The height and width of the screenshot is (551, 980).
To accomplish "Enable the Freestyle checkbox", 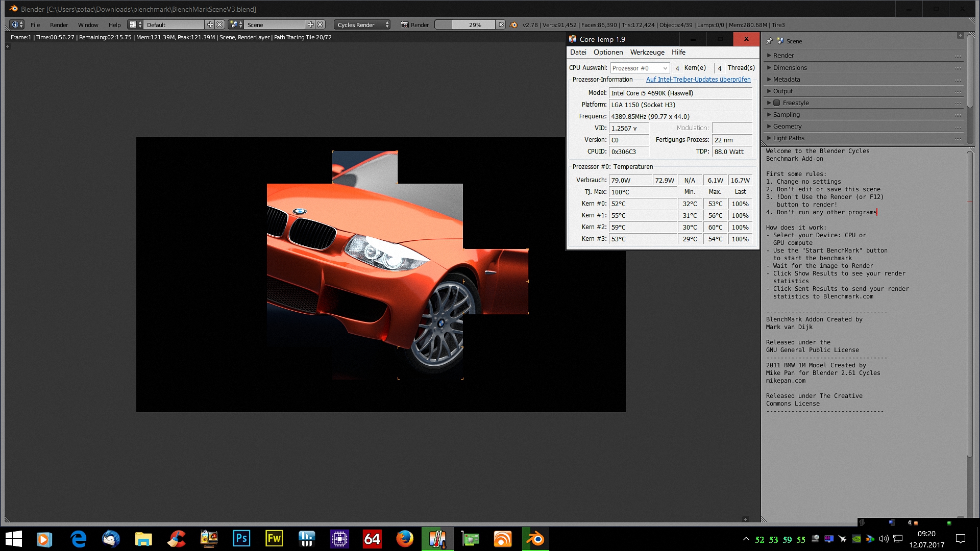I will point(777,103).
